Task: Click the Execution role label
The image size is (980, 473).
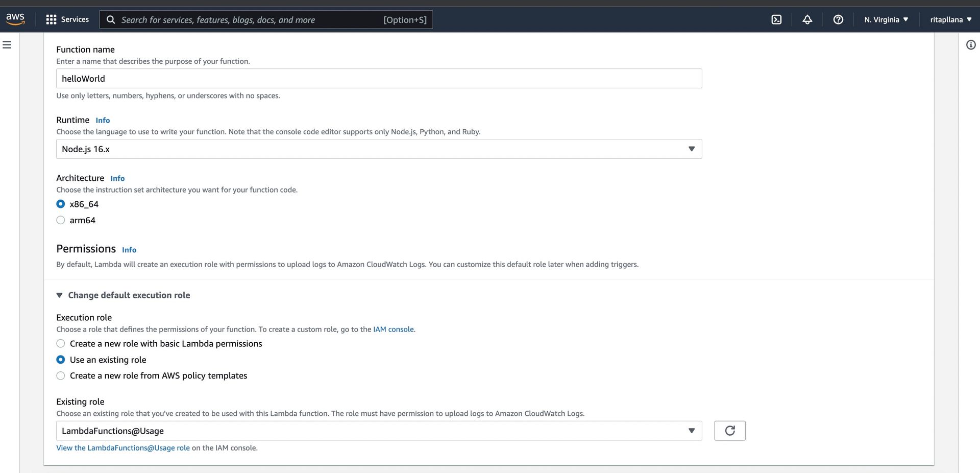Action: 84,317
